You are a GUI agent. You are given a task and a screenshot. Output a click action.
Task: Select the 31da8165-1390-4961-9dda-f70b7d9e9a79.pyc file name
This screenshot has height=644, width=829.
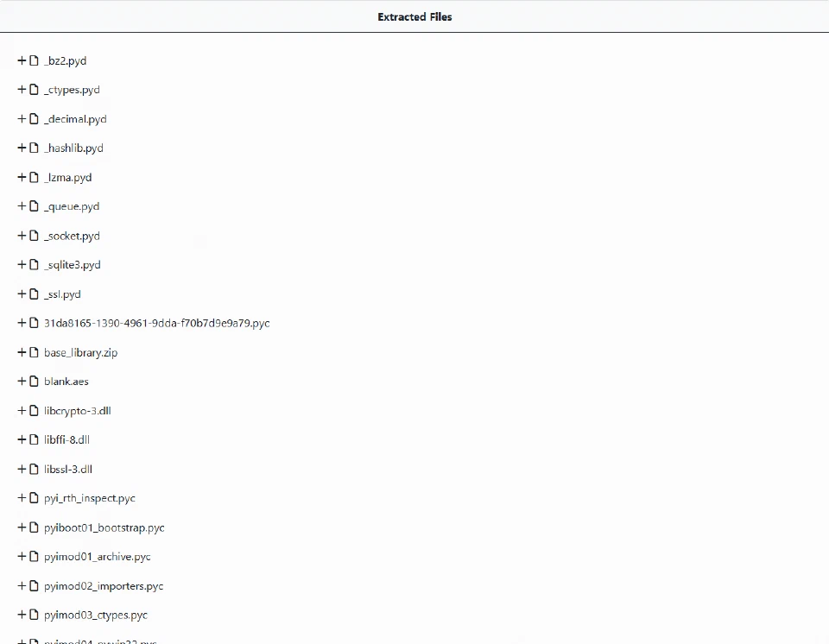coord(157,324)
